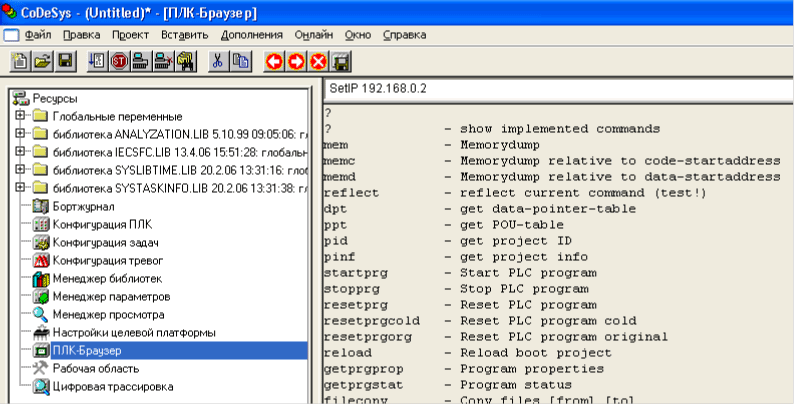Click the Конфигурация задач icon

(x=41, y=243)
